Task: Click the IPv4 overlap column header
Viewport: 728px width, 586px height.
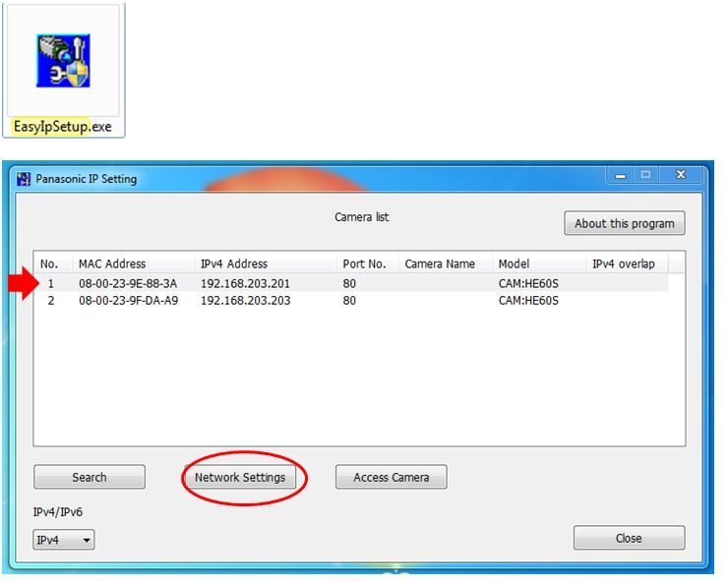Action: pos(627,264)
